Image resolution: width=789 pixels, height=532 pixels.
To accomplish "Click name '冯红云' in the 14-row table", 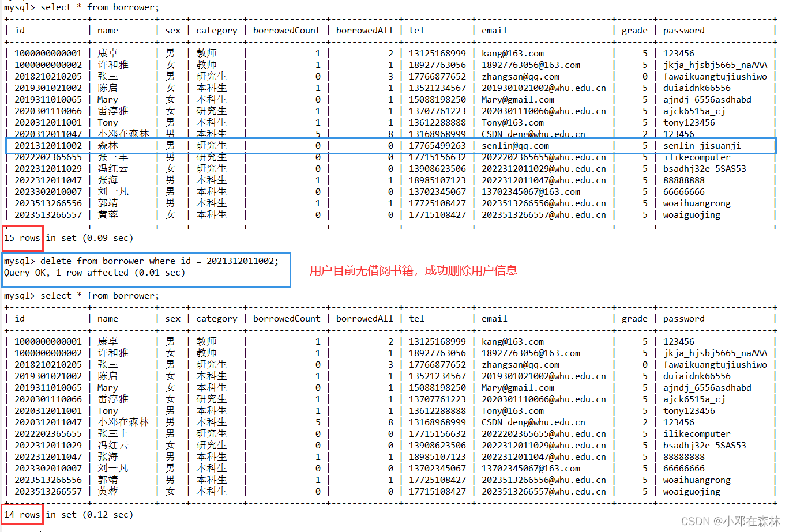I will [113, 446].
